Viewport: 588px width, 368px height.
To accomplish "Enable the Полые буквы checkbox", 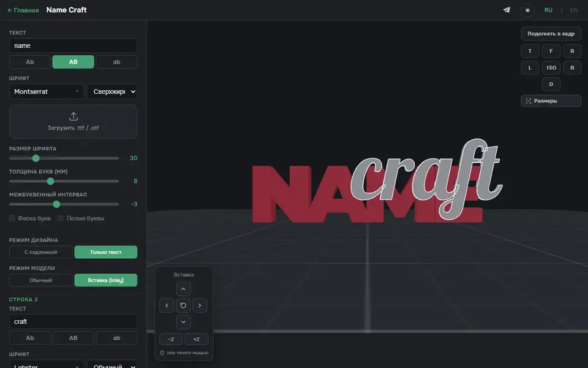I will pos(61,218).
